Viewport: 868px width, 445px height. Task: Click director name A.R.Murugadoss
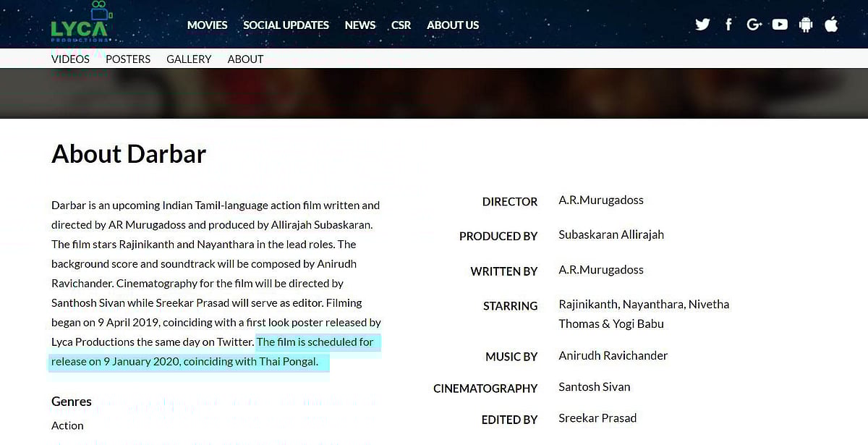[600, 200]
